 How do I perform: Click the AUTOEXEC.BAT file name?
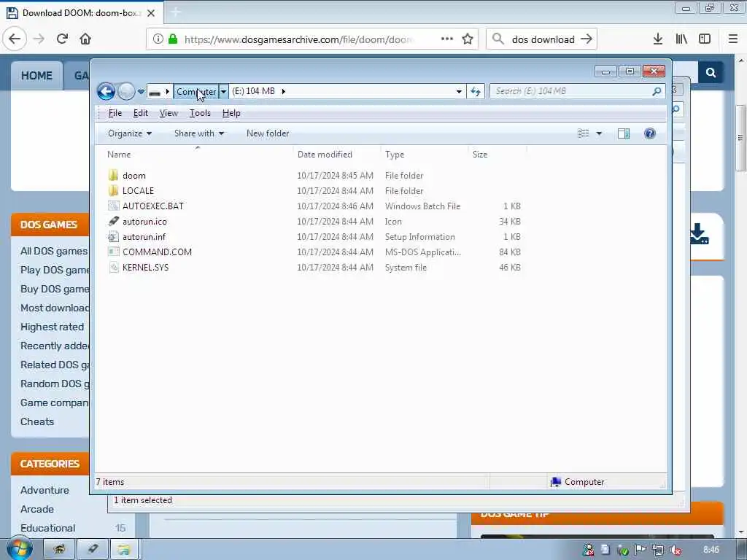tap(153, 206)
